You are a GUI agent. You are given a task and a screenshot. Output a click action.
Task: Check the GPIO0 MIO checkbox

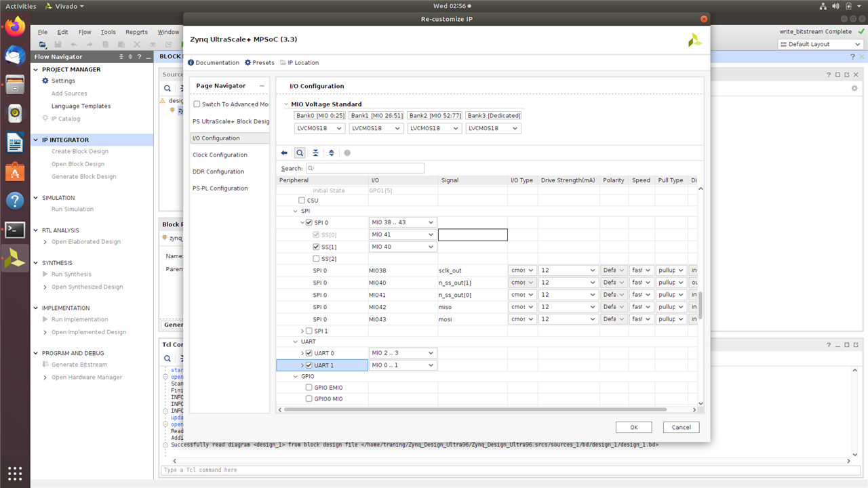(309, 399)
